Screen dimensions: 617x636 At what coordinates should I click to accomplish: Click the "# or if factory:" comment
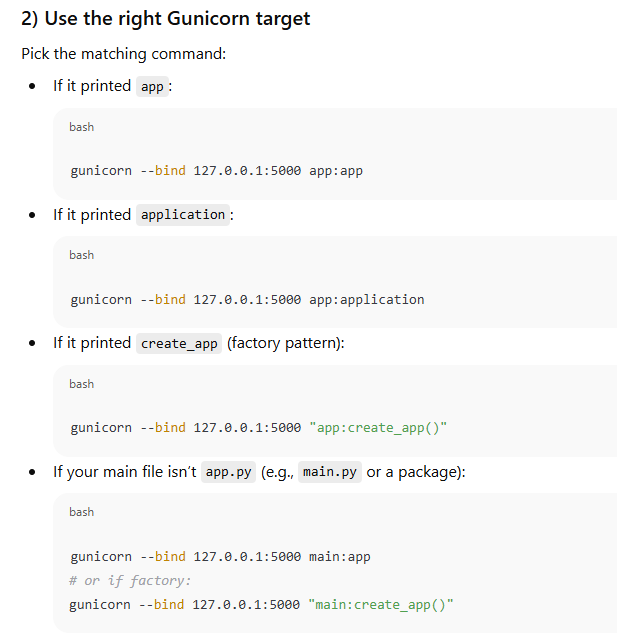(x=130, y=581)
